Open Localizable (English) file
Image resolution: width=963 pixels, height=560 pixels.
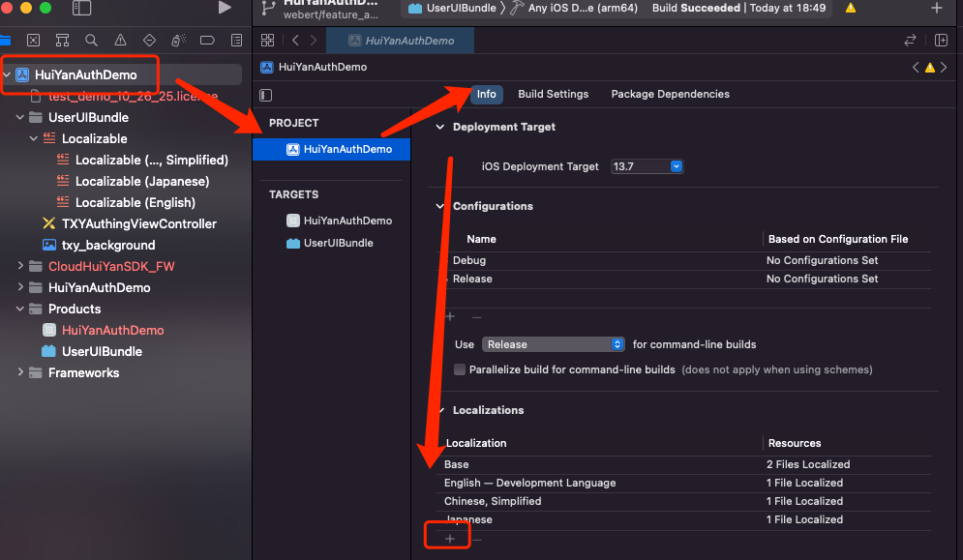[x=126, y=203]
